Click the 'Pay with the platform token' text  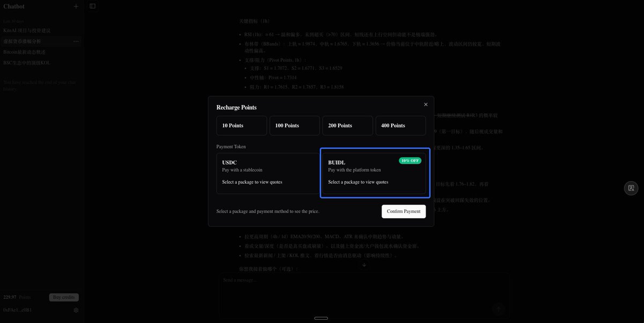355,170
